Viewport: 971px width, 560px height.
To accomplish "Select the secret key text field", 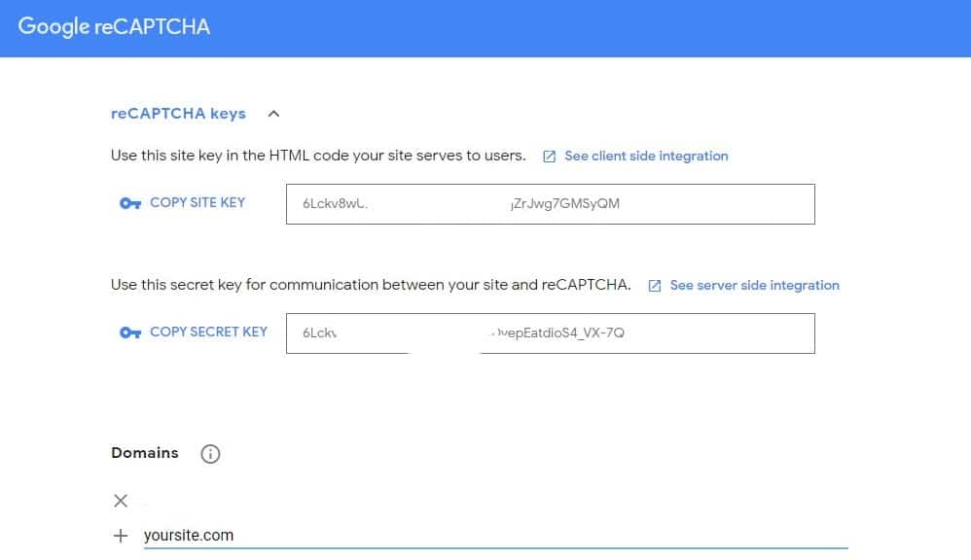I will [551, 333].
